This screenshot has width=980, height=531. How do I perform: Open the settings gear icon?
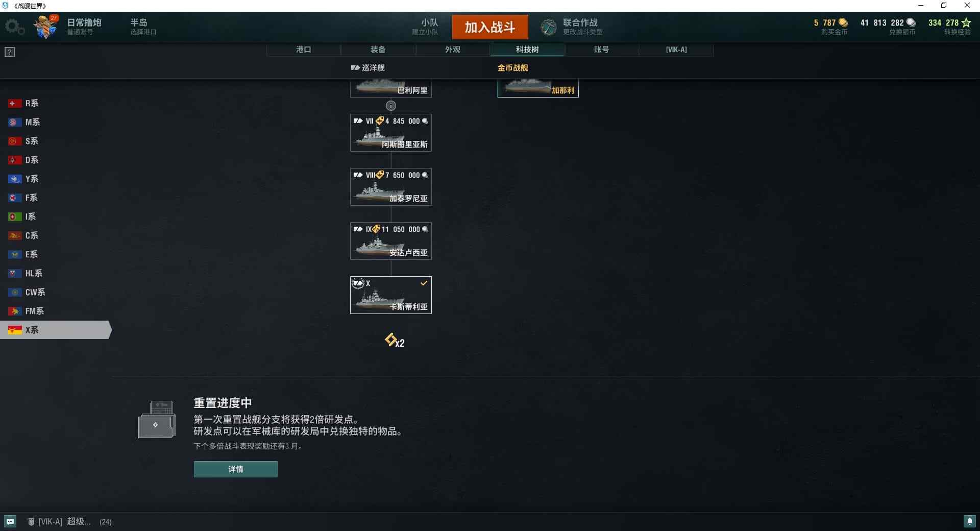point(14,27)
